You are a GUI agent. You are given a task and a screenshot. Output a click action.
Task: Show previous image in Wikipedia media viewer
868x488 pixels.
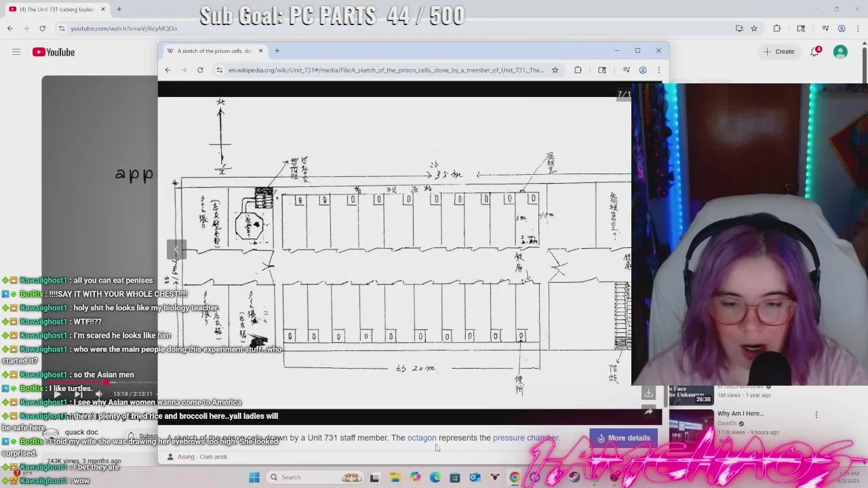(x=176, y=249)
